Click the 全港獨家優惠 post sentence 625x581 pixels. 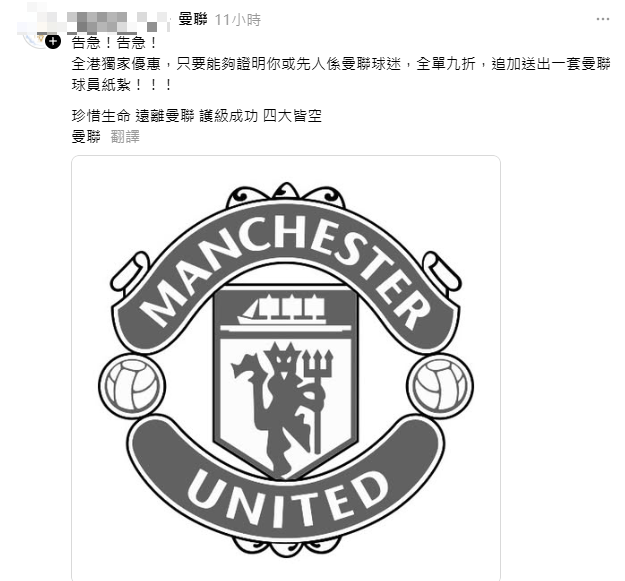tap(341, 64)
